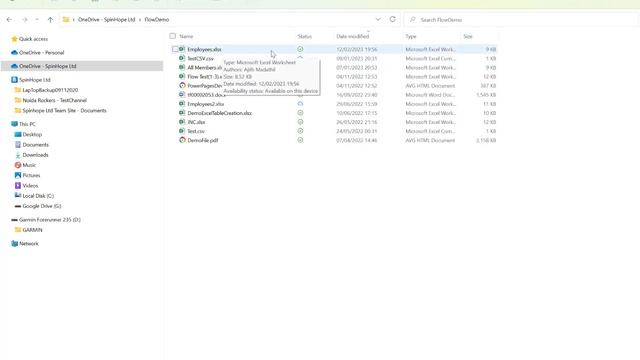Viewport: 640px width, 360px height.
Task: Select This PC in navigation pane
Action: pos(27,124)
